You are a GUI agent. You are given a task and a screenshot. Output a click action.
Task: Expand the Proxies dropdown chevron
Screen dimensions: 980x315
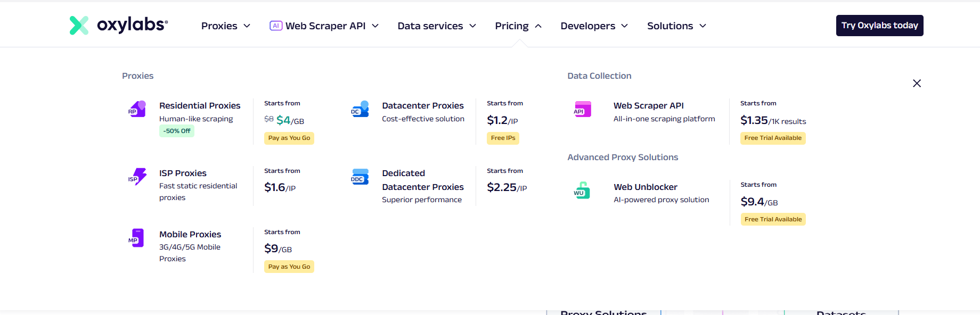point(247,26)
